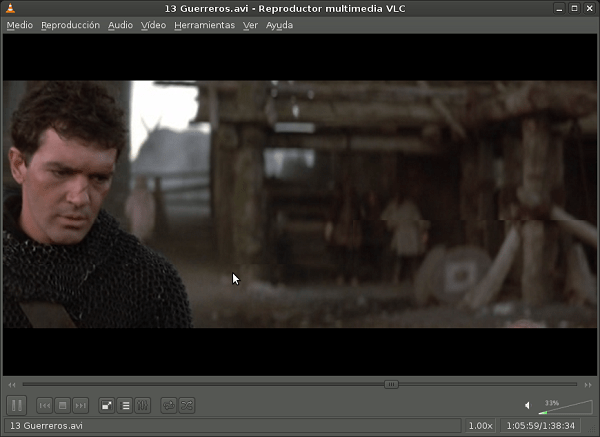Click on the video playback area
Screen dimensions: 600x437
(300, 204)
